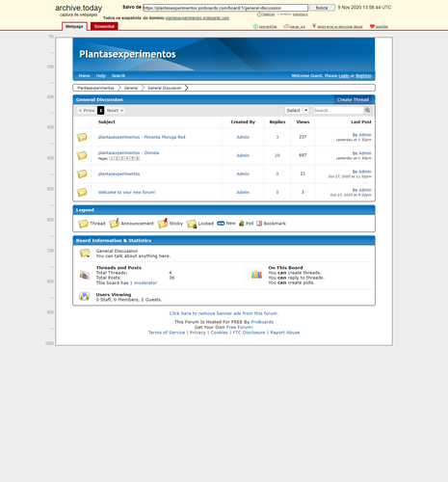Click the Bookmark icon in Legend
Image resolution: width=448 pixels, height=482 pixels.
[259, 224]
